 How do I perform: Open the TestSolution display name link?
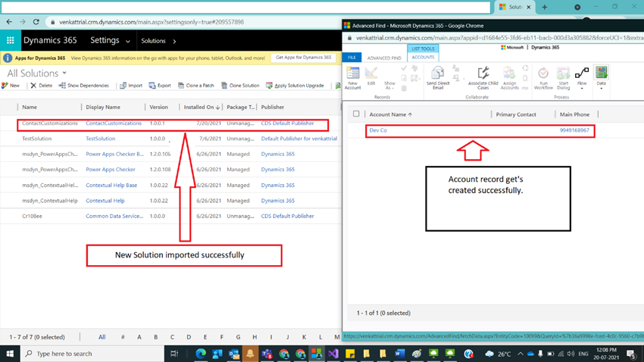101,139
